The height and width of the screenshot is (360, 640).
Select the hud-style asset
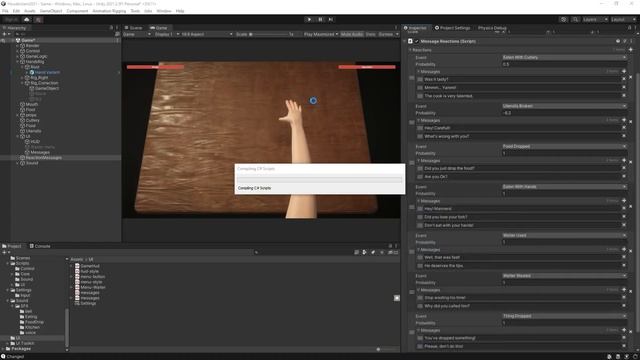coord(89,271)
